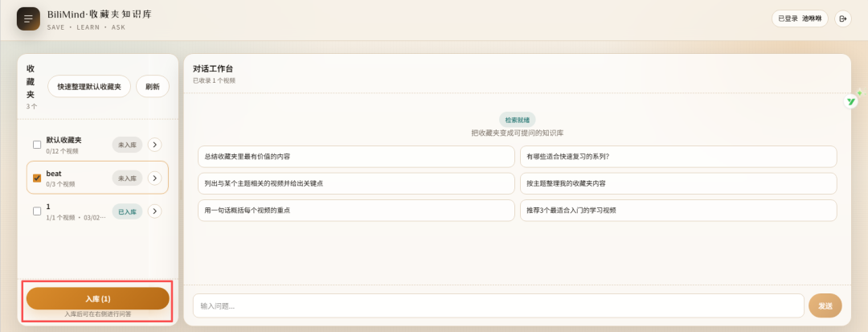Open the green floating assistant icon
Screen dimensions: 868x332
point(851,101)
